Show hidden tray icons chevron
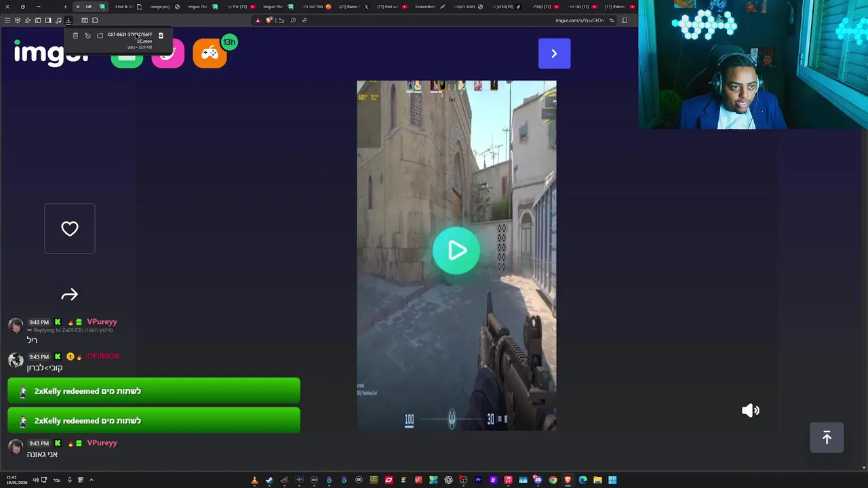 [x=91, y=480]
